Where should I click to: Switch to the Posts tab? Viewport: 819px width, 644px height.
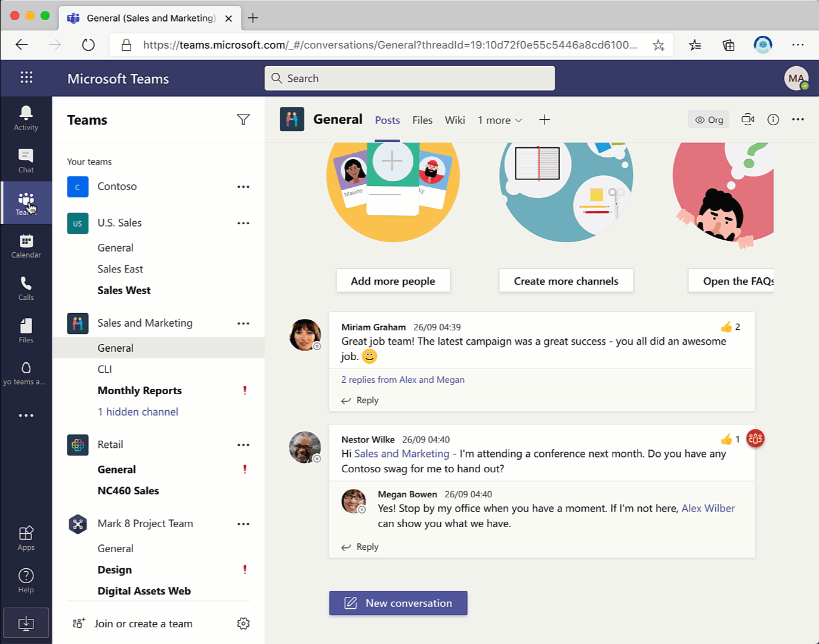387,120
